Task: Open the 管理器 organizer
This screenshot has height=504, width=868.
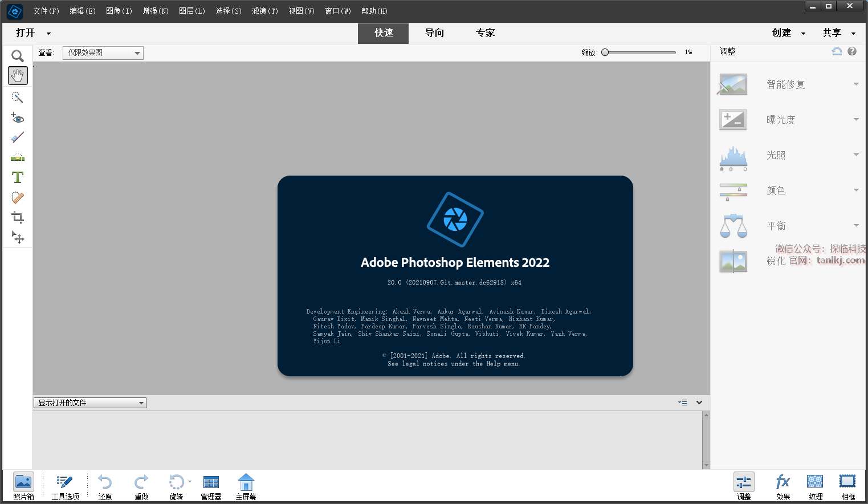Action: click(x=211, y=482)
